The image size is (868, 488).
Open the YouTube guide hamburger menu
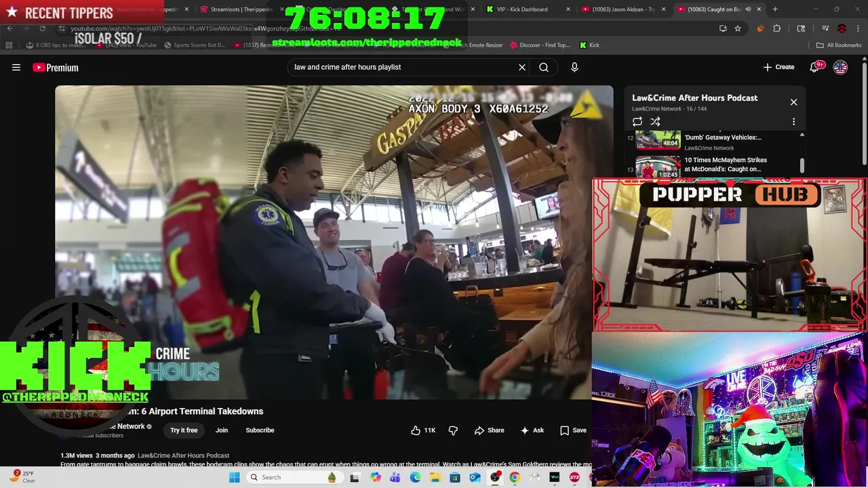point(16,67)
